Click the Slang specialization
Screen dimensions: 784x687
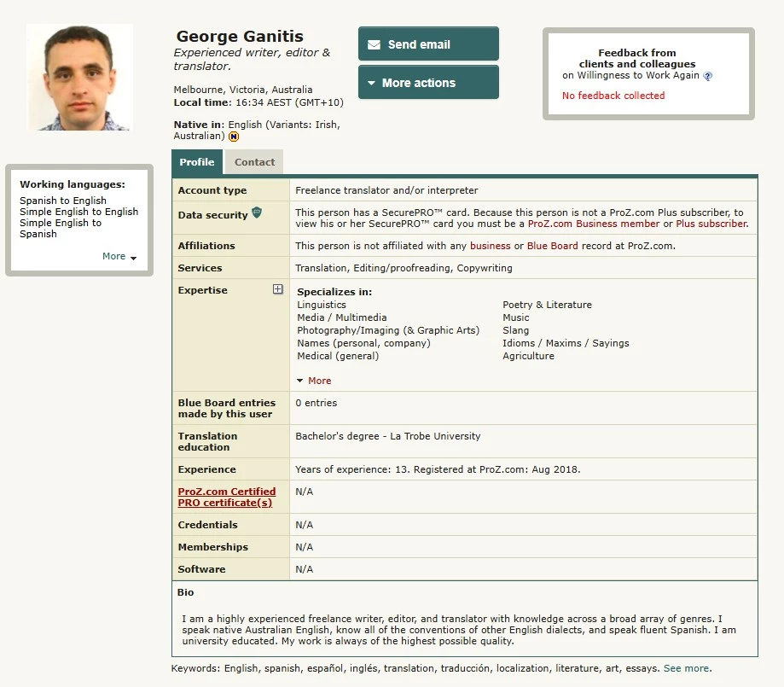click(515, 331)
